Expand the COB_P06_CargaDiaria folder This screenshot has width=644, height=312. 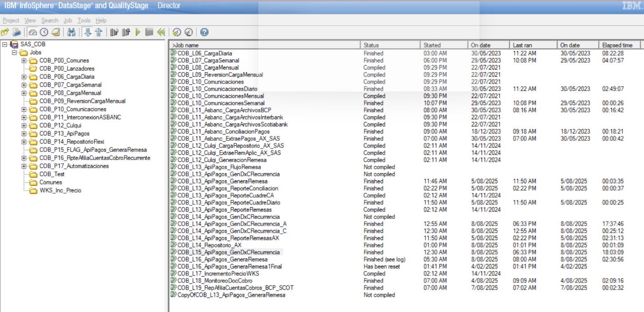[x=24, y=77]
